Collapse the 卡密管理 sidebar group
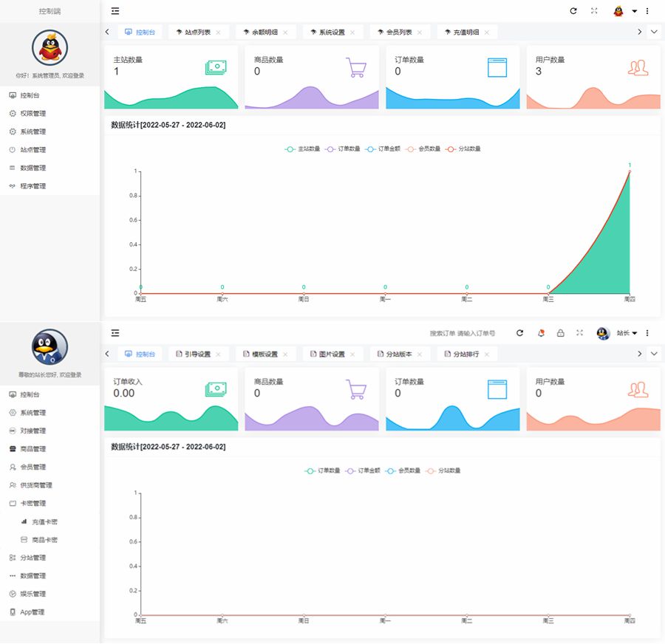The image size is (665, 644). click(x=33, y=504)
